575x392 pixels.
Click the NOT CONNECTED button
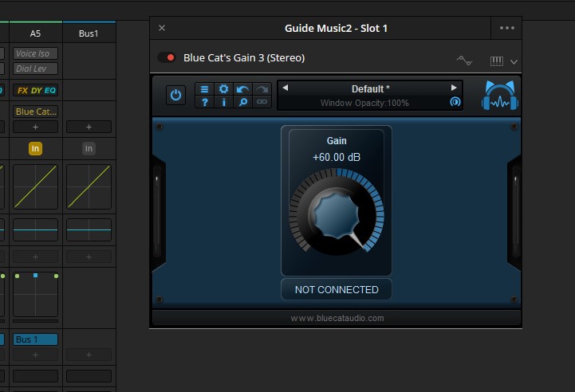[x=337, y=289]
